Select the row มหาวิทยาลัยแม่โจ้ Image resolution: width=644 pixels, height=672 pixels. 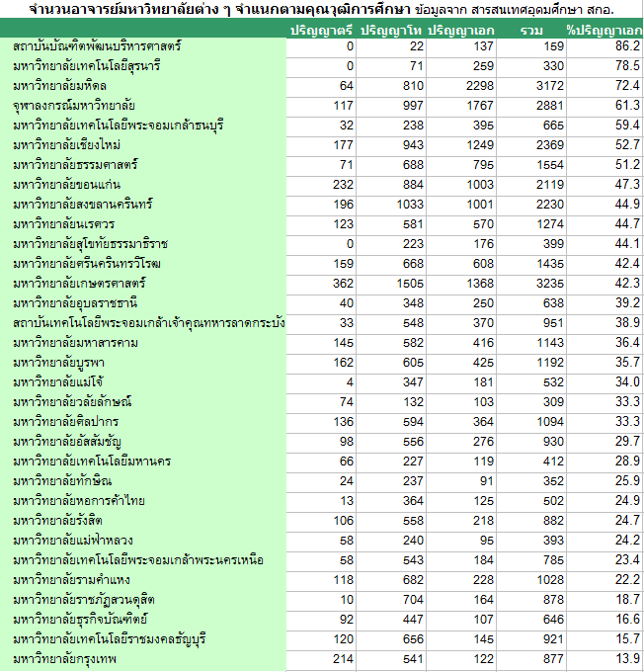click(321, 382)
